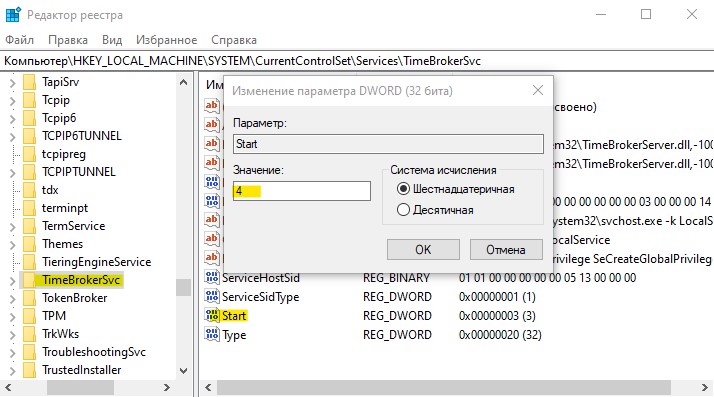Expand the TimeBrokerSvc tree node

tap(12, 280)
